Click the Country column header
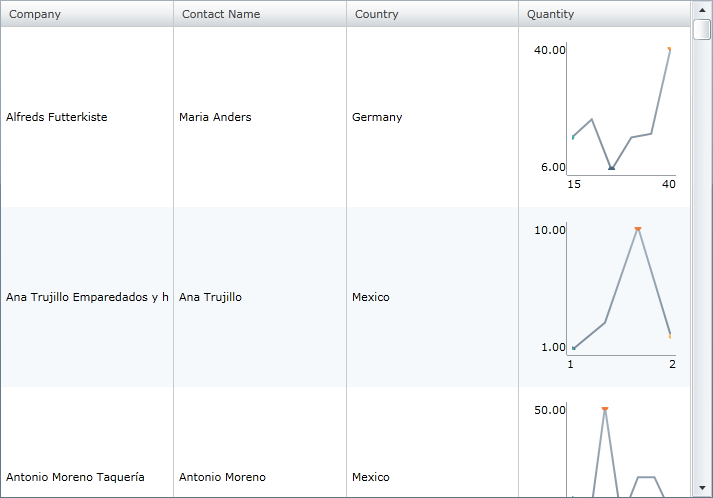 pos(376,14)
